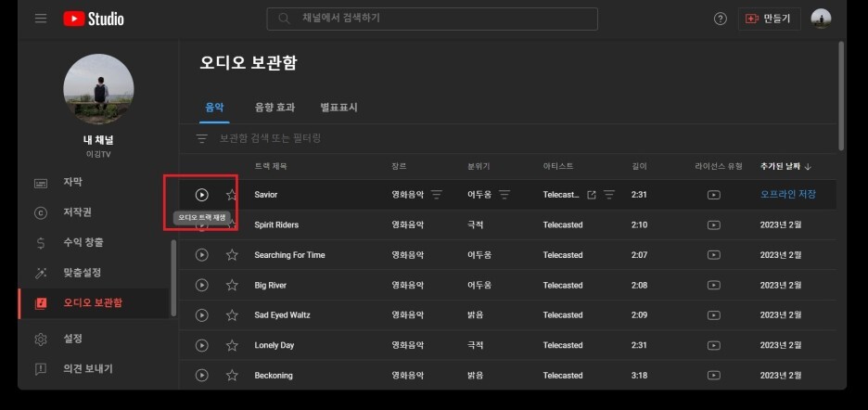Click the license type icon for Savior
Viewport: 868px width, 410px height.
[714, 195]
